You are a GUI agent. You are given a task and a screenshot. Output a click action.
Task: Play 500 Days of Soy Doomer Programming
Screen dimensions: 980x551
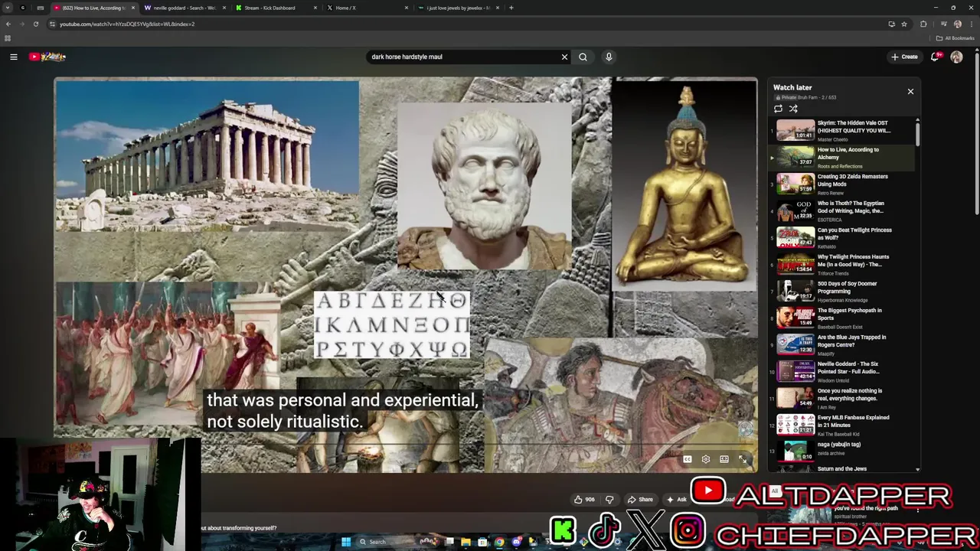tap(842, 291)
